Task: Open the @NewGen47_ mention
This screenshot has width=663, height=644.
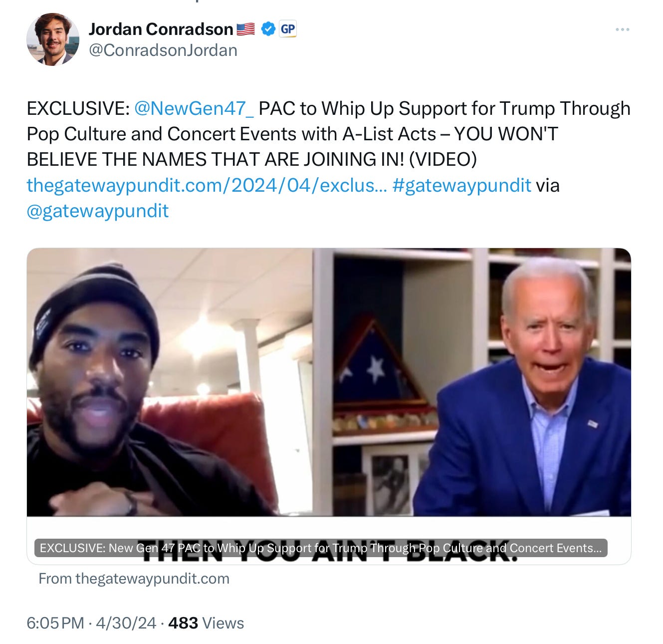Action: [194, 109]
